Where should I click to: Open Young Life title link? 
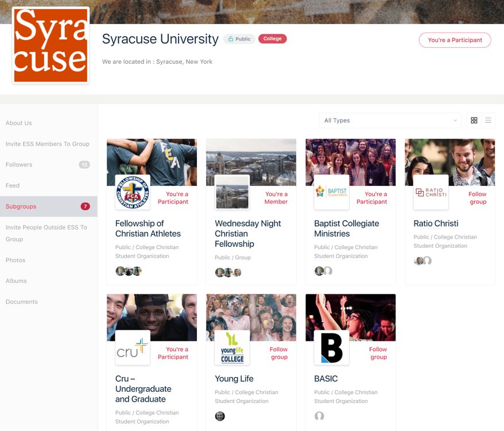pyautogui.click(x=234, y=379)
